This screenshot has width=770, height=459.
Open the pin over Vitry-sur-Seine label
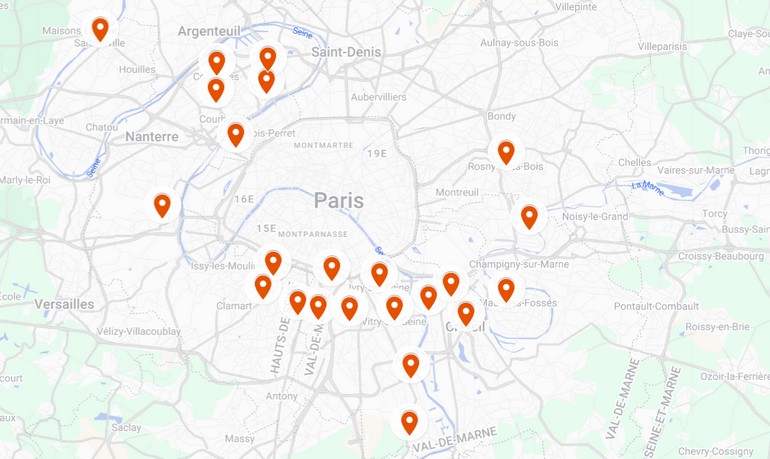(x=394, y=308)
